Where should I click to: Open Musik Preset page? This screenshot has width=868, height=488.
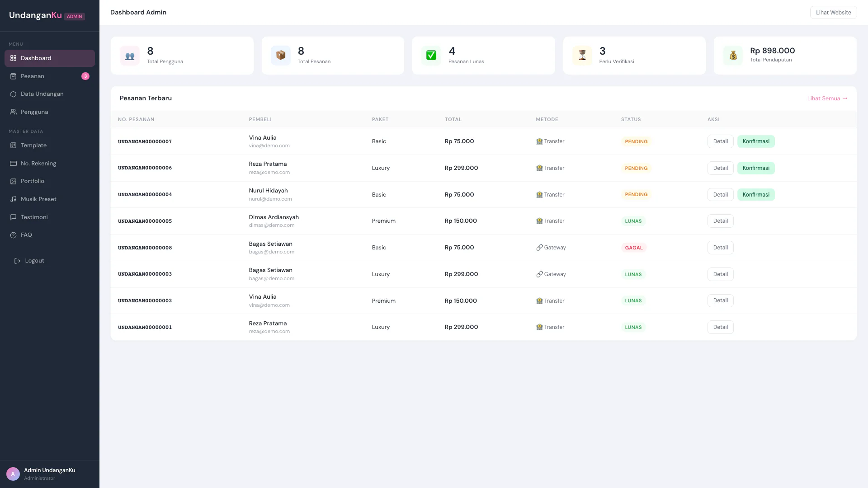tap(50, 199)
